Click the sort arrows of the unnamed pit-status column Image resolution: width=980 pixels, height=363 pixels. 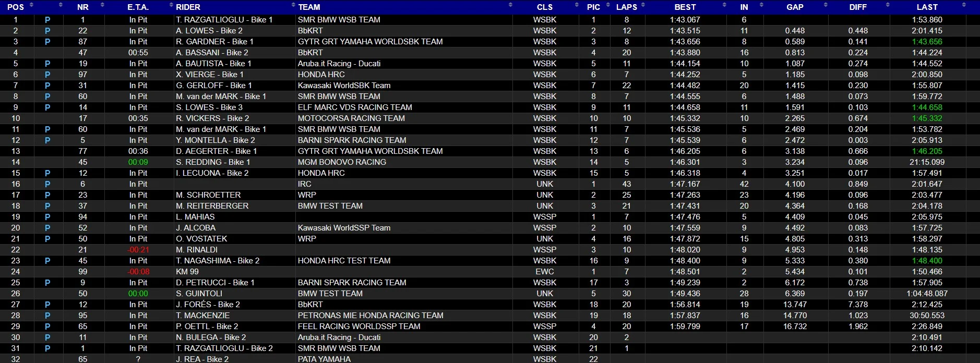61,5
